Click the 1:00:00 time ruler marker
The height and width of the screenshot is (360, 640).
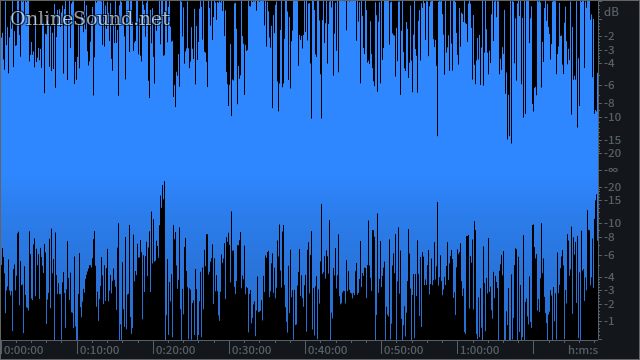tap(479, 350)
